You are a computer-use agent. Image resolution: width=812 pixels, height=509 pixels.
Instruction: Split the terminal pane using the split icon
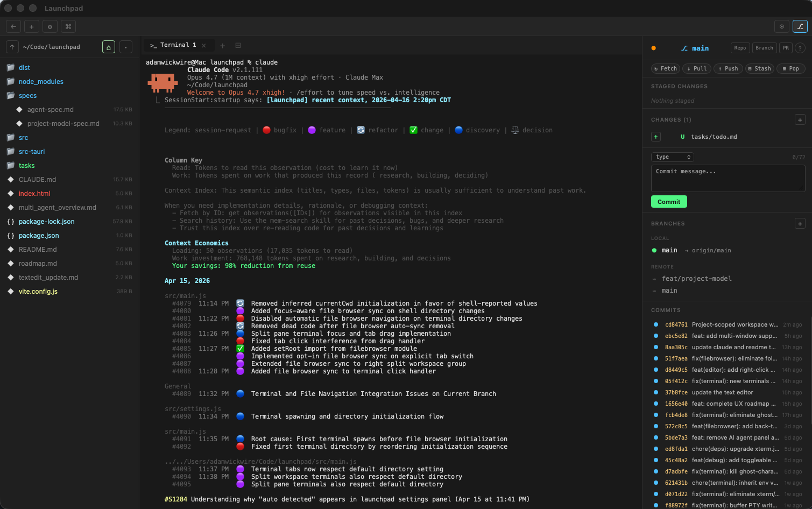[x=238, y=45]
